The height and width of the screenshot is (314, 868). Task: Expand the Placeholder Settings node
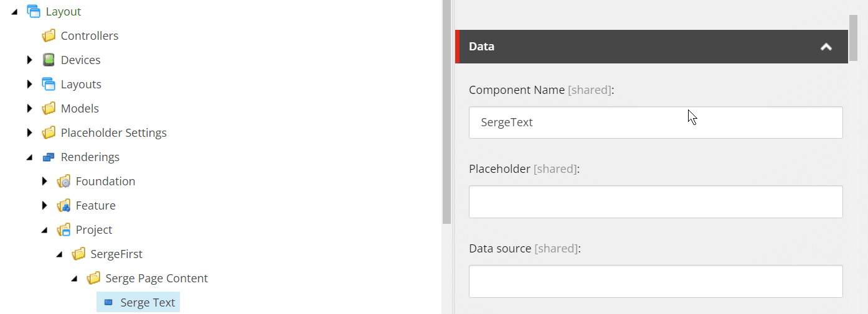(x=29, y=132)
